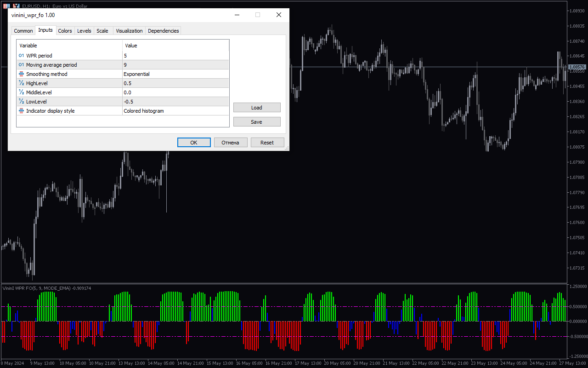Screen dimensions: 588x368
Task: Open the Visualization tab
Action: [129, 31]
